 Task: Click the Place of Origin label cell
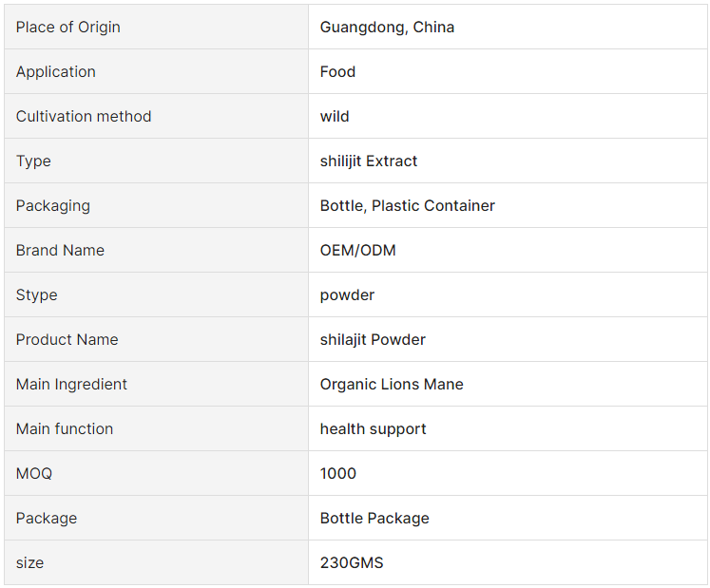(x=156, y=28)
